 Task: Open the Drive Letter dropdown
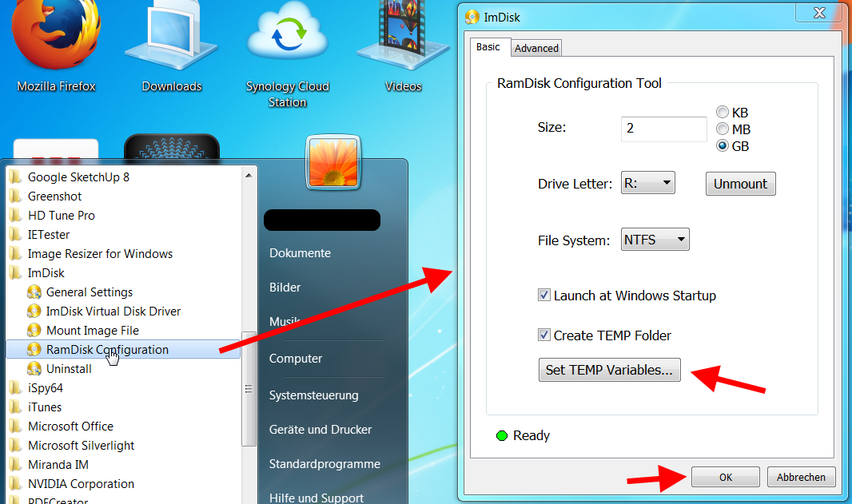coord(648,184)
